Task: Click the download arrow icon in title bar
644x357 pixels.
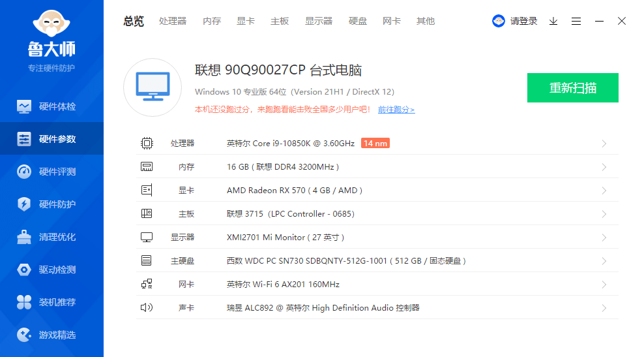Action: point(553,21)
